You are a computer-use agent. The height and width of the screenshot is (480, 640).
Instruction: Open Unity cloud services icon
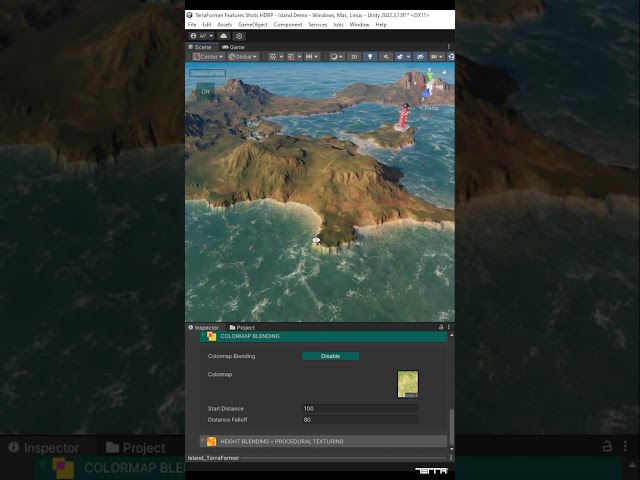click(224, 36)
